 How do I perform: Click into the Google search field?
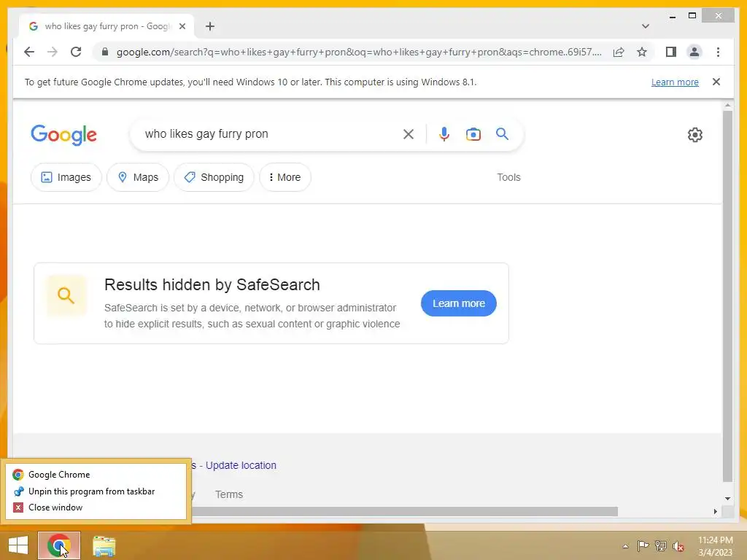[269, 134]
